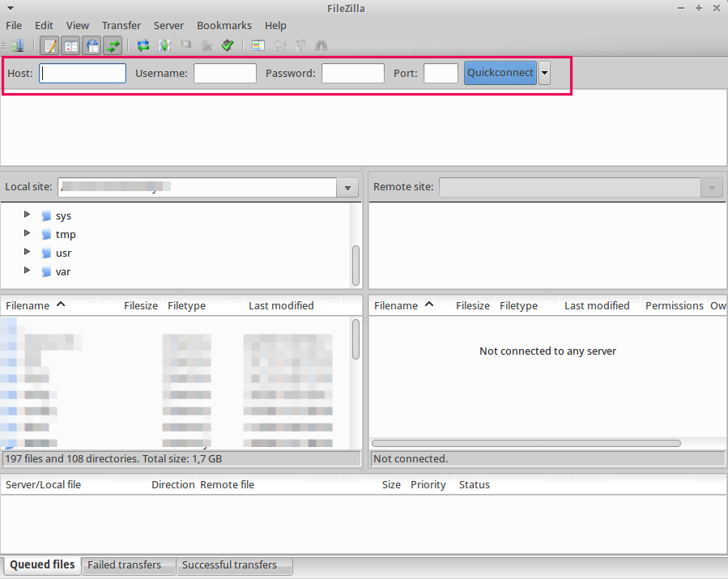Click the usr folder icon
Screen dimensions: 728x579
coord(46,253)
